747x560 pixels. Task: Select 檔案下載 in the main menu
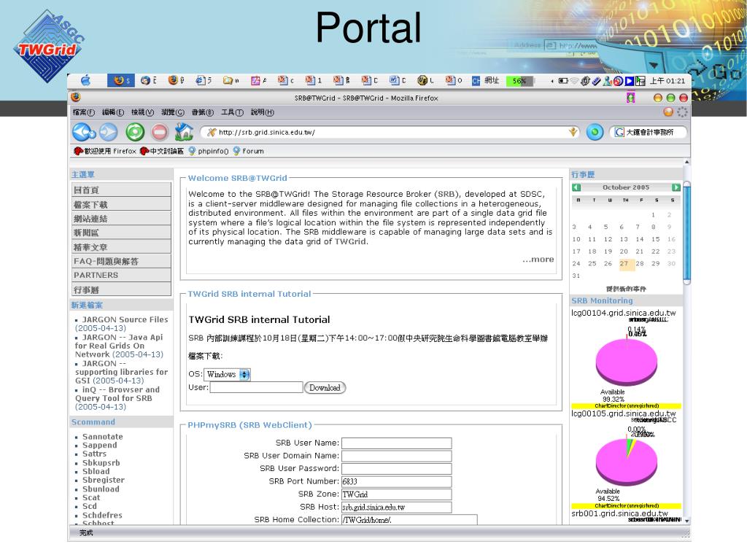[121, 204]
